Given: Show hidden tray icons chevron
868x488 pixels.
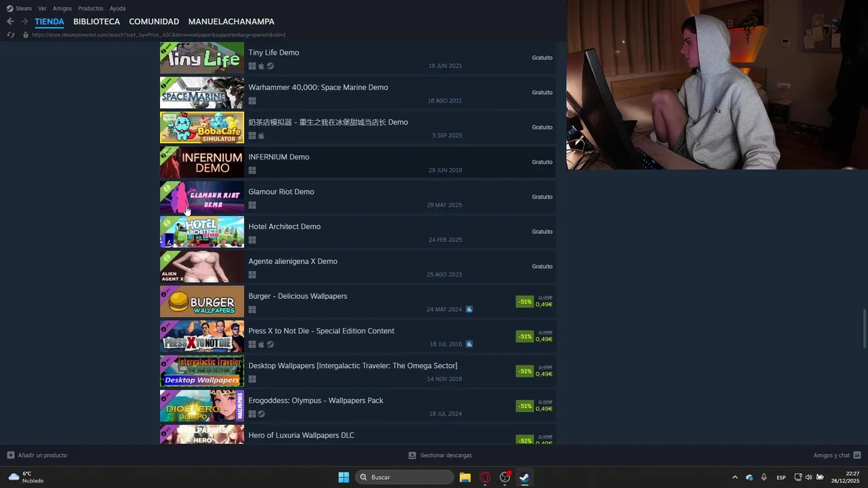Looking at the screenshot, I should click(734, 477).
